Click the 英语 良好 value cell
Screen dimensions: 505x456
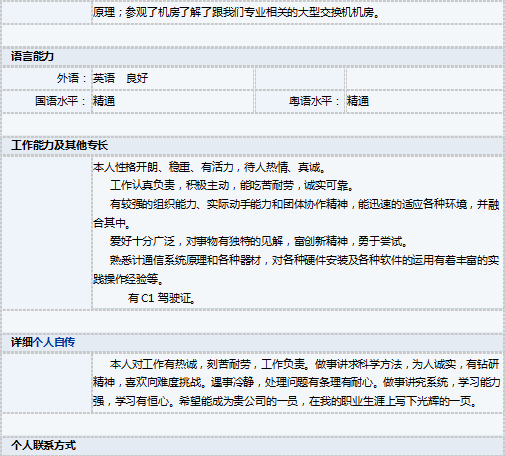[x=120, y=78]
